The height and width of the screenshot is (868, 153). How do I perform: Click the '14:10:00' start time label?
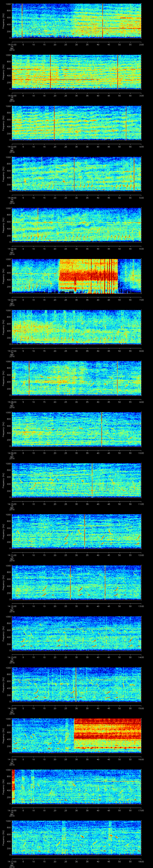[12, 504]
